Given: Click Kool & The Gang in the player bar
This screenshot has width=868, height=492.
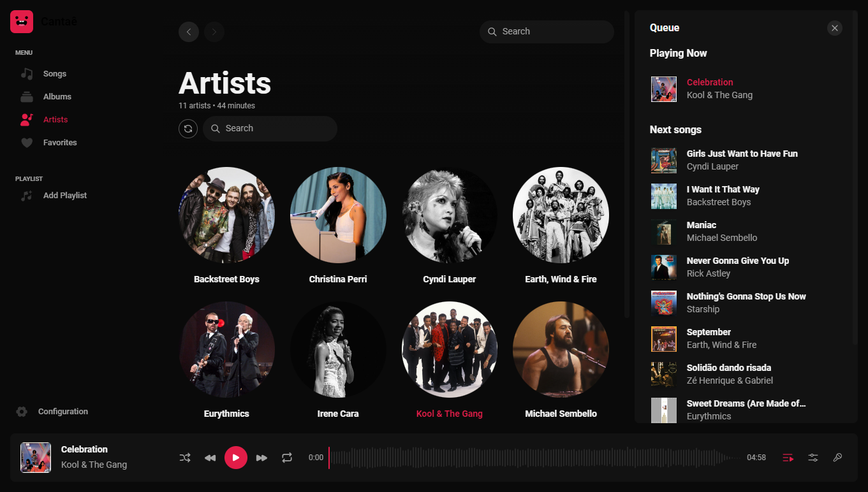Looking at the screenshot, I should (94, 465).
